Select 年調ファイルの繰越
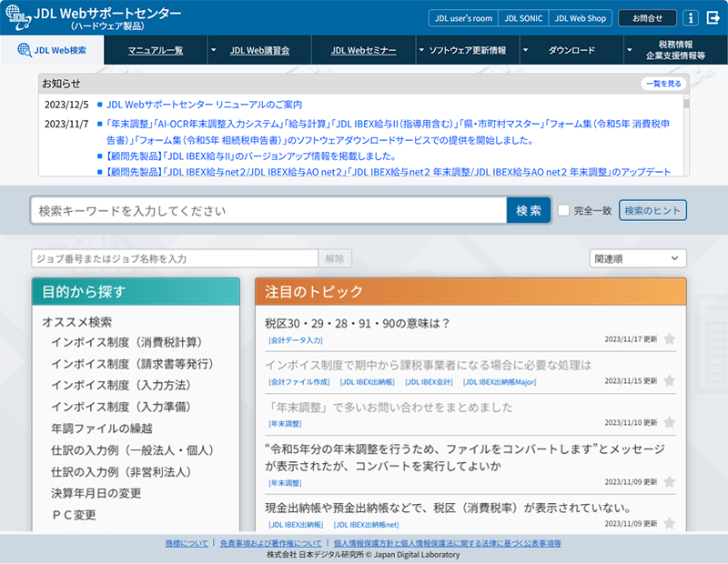The width and height of the screenshot is (728, 564). coord(102,428)
